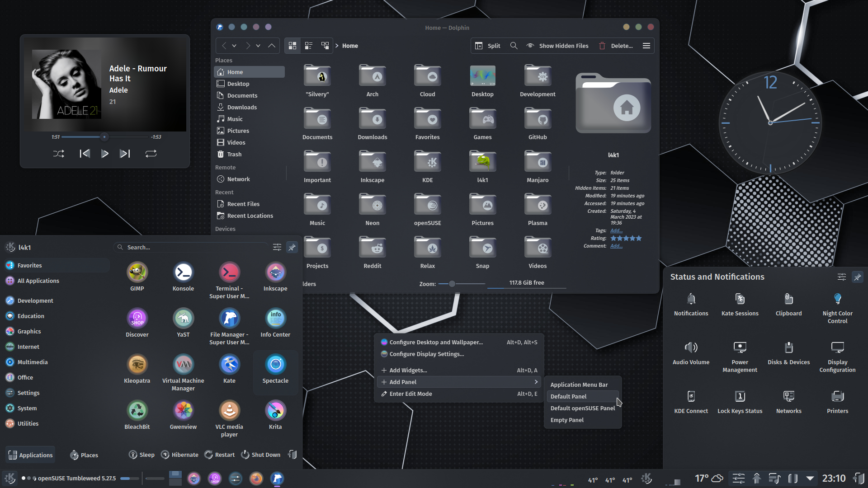Open Night Color Control
The image size is (868, 488).
click(x=837, y=308)
